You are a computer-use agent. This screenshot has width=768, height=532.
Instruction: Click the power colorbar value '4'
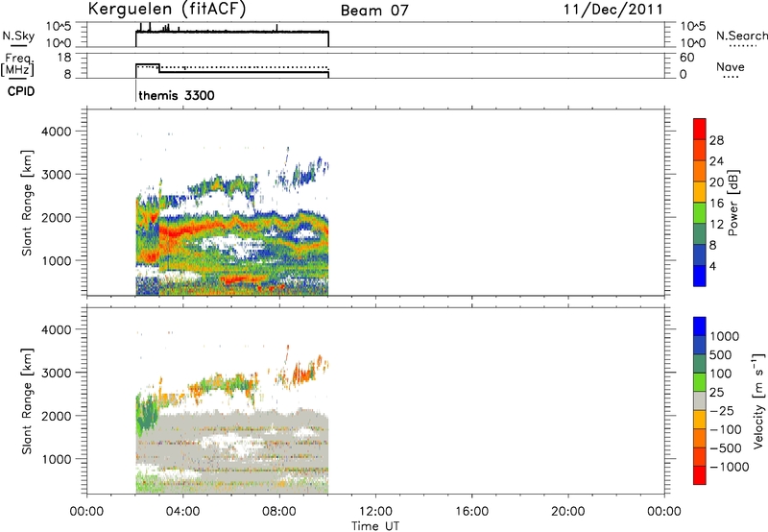point(712,266)
